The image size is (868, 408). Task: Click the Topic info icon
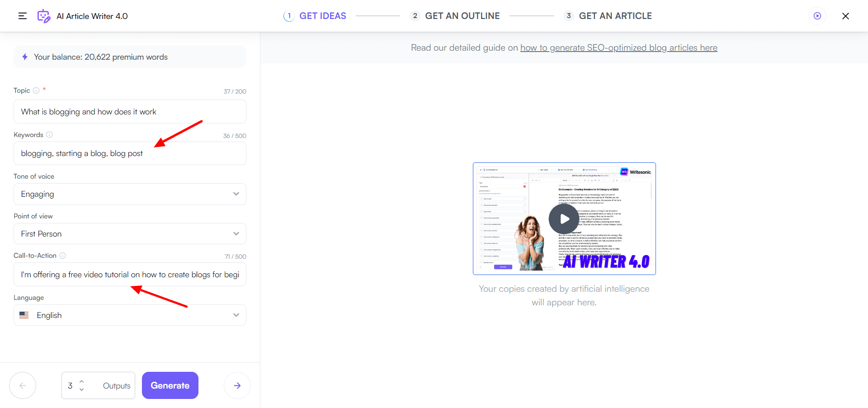(x=36, y=90)
